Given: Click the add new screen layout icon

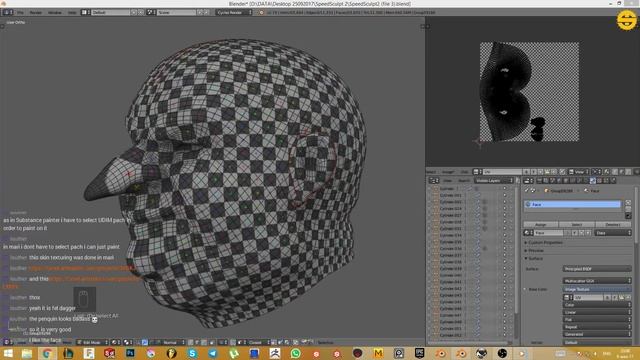Looking at the screenshot, I should tap(134, 12).
